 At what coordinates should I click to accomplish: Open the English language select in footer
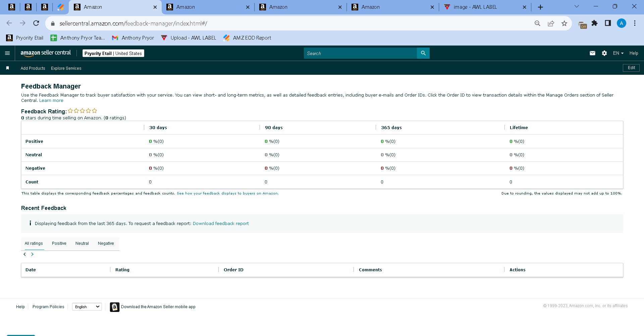87,307
